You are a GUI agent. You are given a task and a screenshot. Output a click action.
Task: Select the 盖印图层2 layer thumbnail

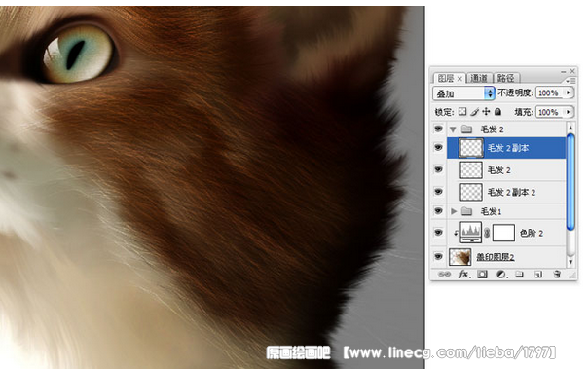(460, 257)
